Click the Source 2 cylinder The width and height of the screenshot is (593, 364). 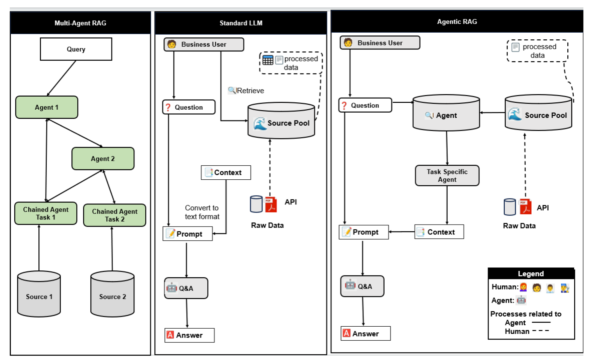click(x=112, y=294)
